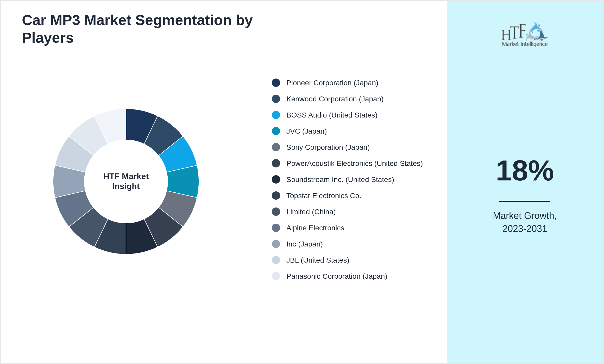604x364 pixels.
Task: Click the Topstar Electronics Co. legend dot
Action: (276, 196)
